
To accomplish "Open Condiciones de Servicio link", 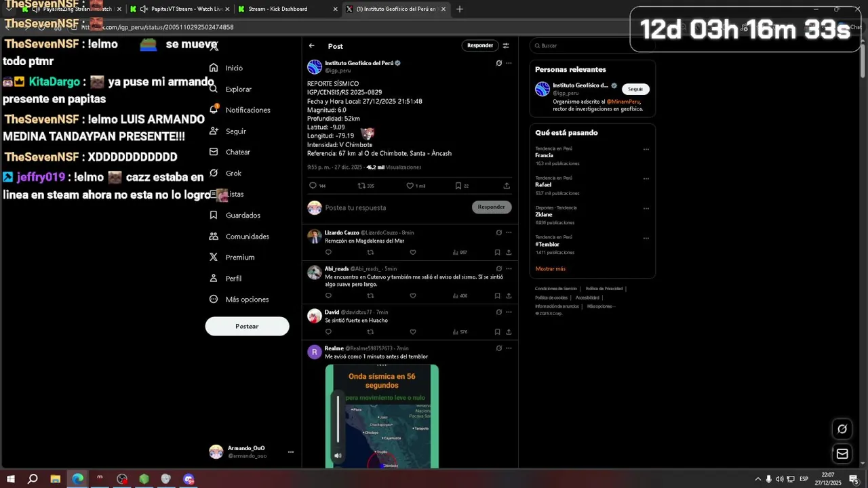I will tap(555, 289).
